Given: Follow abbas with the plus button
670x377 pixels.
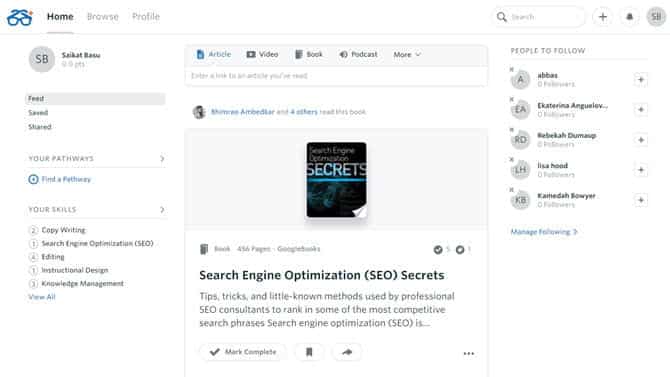Looking at the screenshot, I should [x=641, y=80].
